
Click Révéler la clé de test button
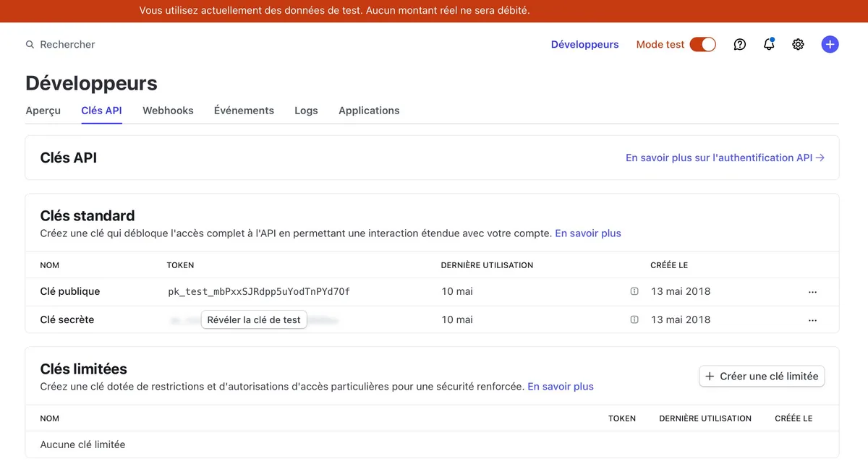pos(254,319)
